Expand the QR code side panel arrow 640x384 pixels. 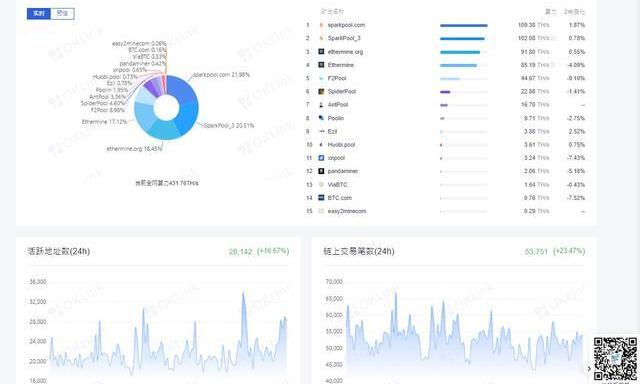[x=589, y=369]
